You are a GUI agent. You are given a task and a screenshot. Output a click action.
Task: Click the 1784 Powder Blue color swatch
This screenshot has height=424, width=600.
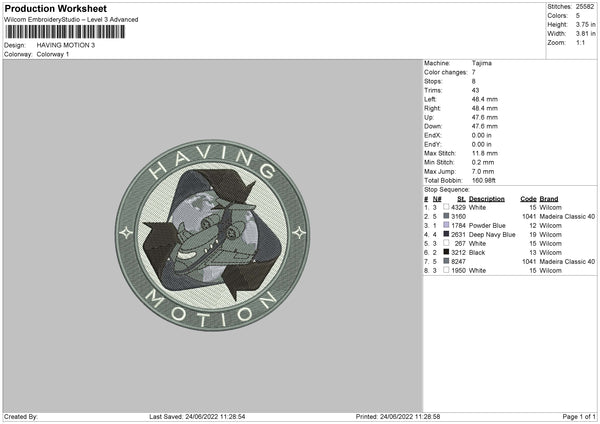pos(446,225)
